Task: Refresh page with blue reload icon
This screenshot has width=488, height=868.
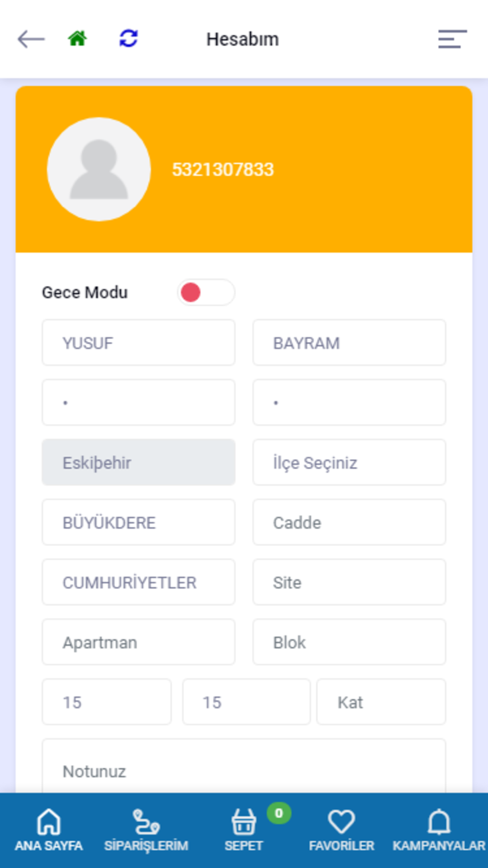Action: 128,38
